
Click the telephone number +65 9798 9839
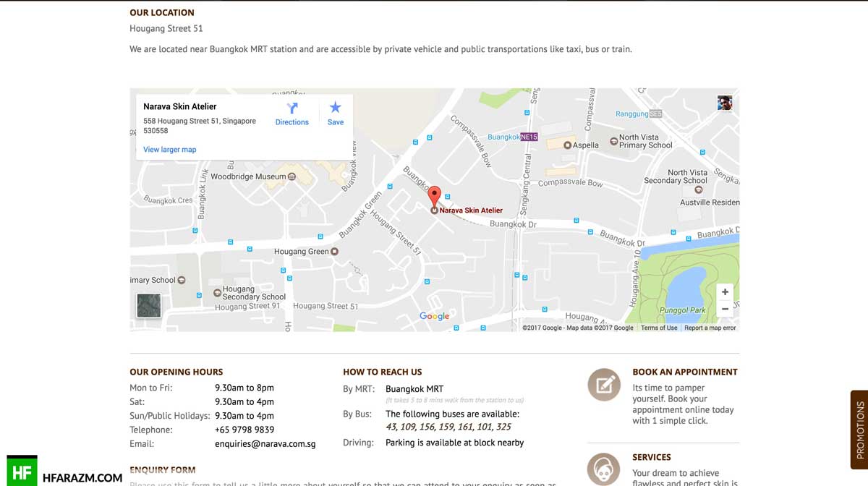point(244,430)
